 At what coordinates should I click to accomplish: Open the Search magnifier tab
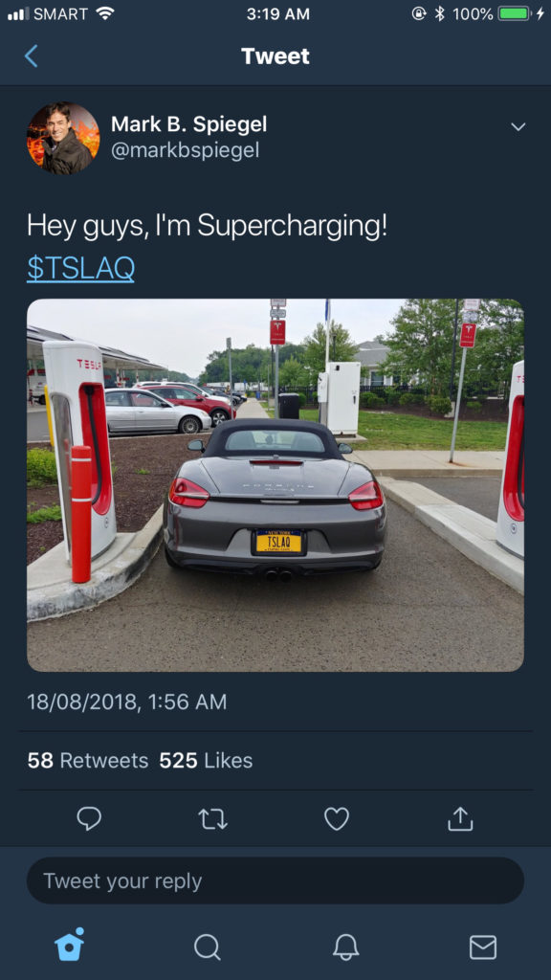207,947
